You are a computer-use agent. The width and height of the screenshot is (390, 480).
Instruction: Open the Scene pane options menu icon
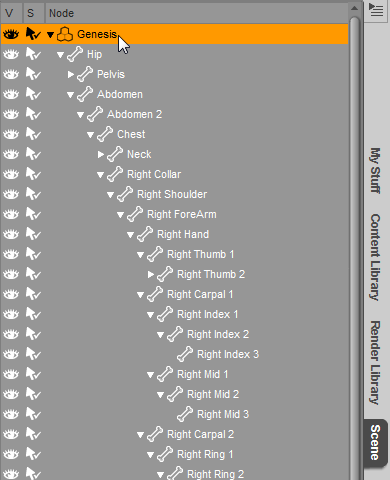click(376, 10)
